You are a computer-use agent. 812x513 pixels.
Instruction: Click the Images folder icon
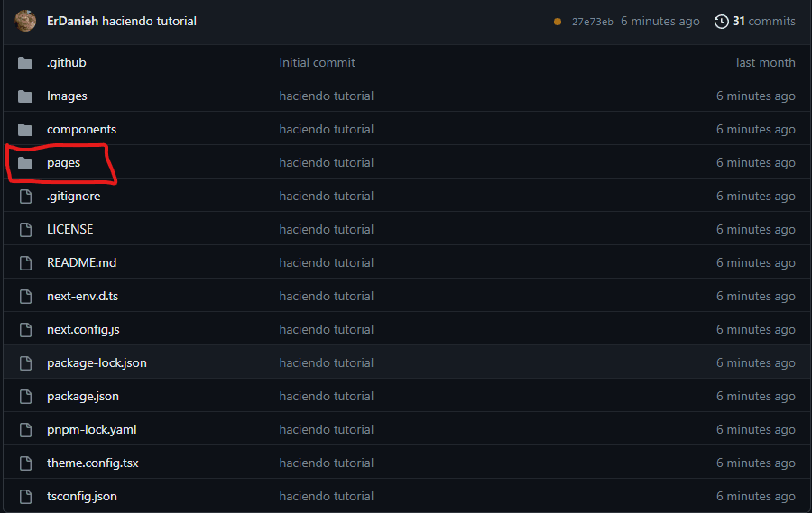pyautogui.click(x=25, y=96)
